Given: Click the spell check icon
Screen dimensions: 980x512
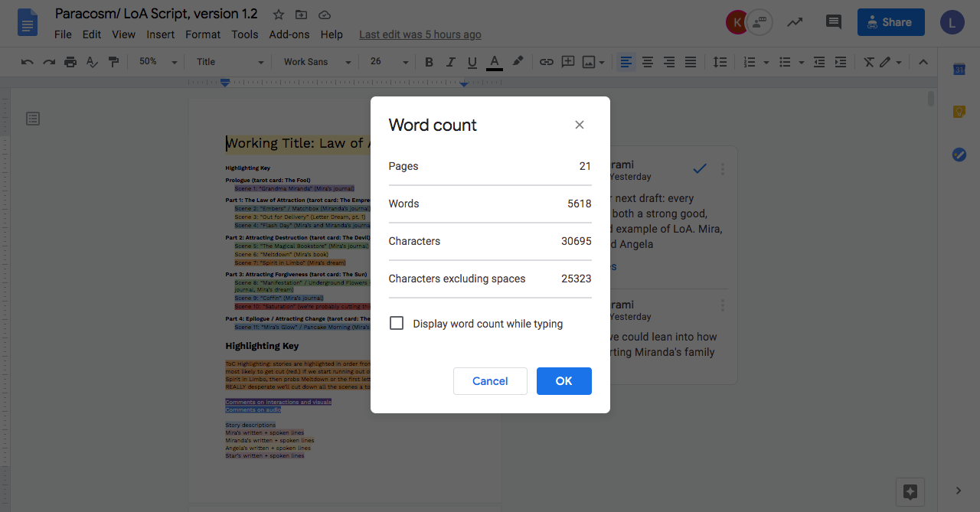Looking at the screenshot, I should coord(92,62).
